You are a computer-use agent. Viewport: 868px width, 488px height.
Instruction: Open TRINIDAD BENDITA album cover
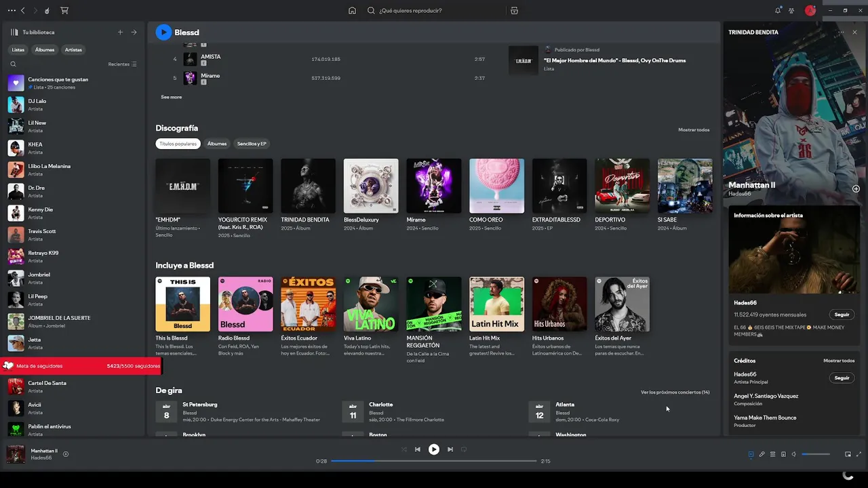click(x=308, y=186)
